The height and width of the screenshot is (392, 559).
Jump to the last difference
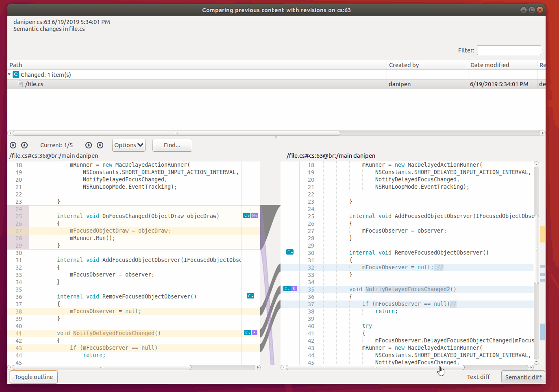100,145
